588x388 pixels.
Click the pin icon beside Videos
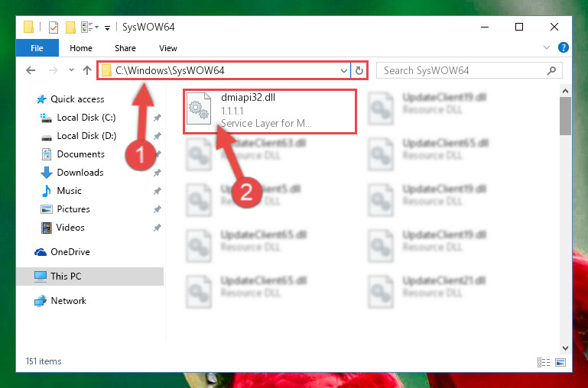tap(157, 228)
